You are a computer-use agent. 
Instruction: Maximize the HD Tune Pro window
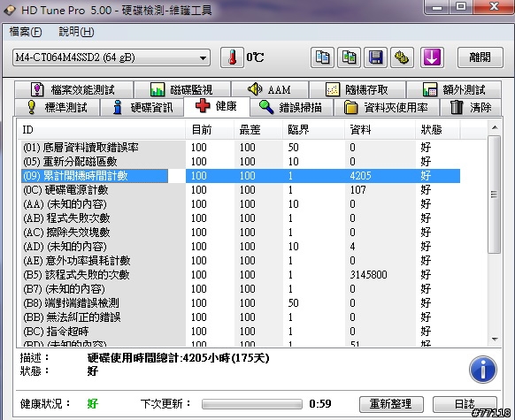pos(461,7)
